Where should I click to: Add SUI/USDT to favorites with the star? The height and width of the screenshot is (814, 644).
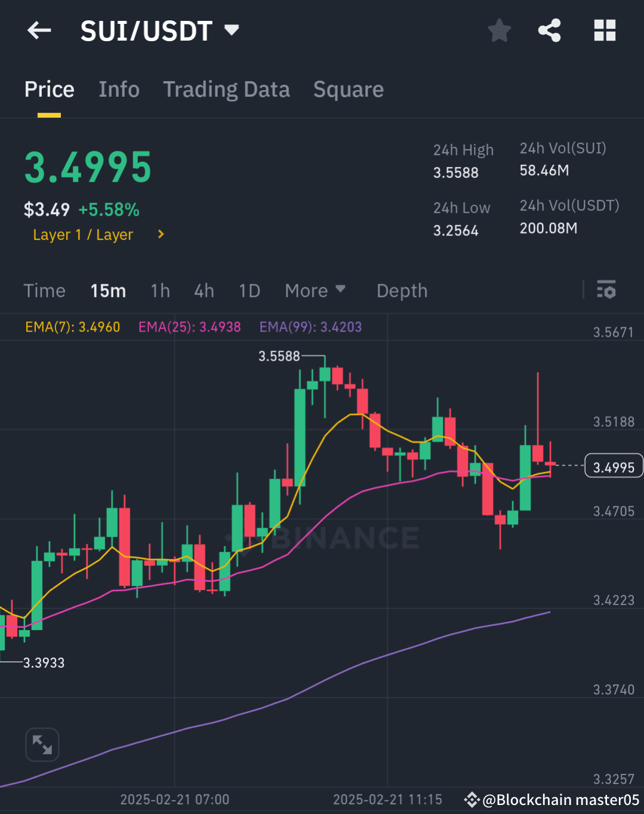(499, 30)
